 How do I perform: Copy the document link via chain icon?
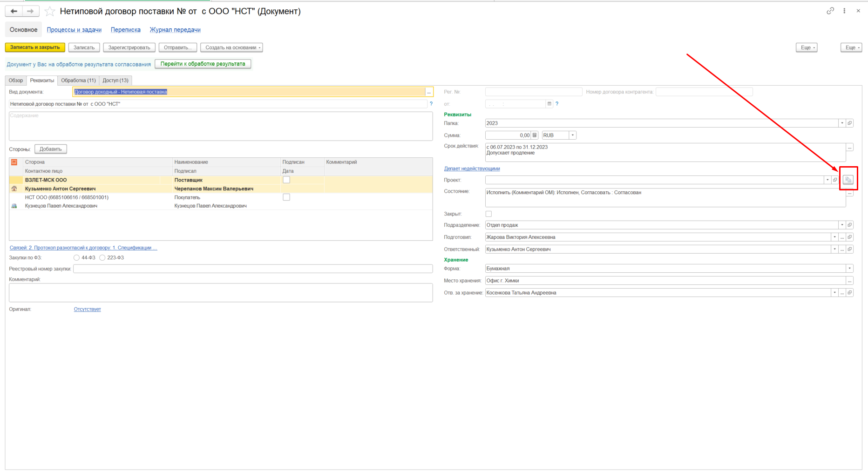830,11
